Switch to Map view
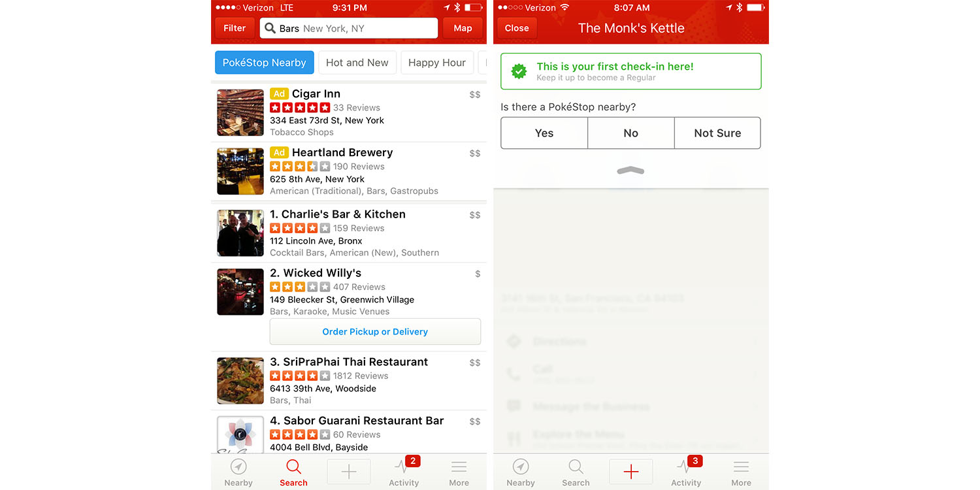The height and width of the screenshot is (490, 980). [463, 28]
